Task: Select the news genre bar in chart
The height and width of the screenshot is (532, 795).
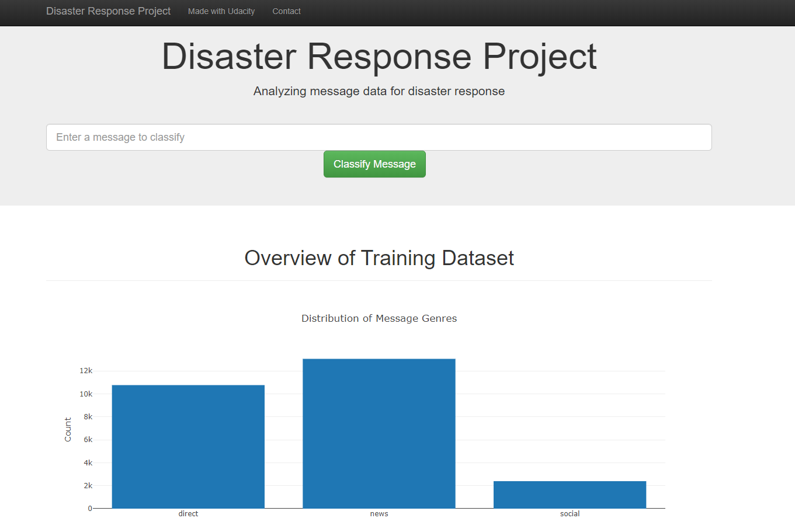Action: (x=379, y=433)
